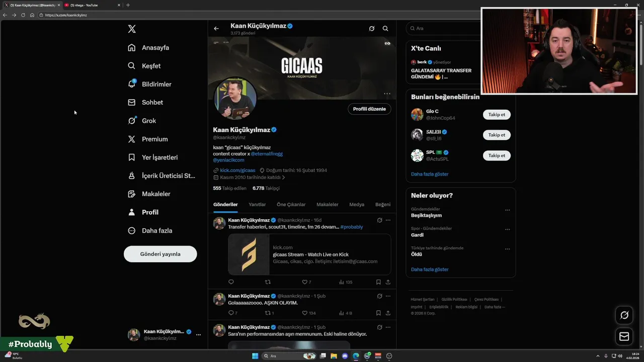The width and height of the screenshot is (644, 362).
Task: Follow SALEH with Takip et
Action: [497, 135]
